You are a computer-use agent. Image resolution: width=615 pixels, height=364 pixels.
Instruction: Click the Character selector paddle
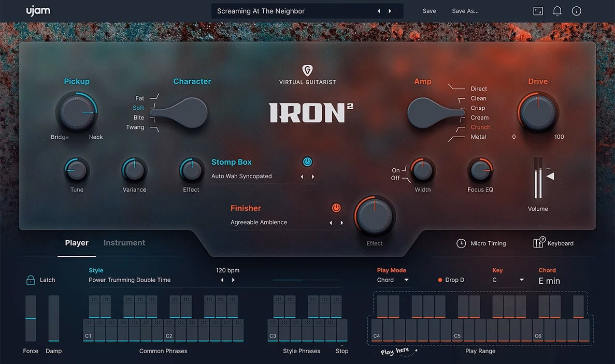click(x=180, y=113)
